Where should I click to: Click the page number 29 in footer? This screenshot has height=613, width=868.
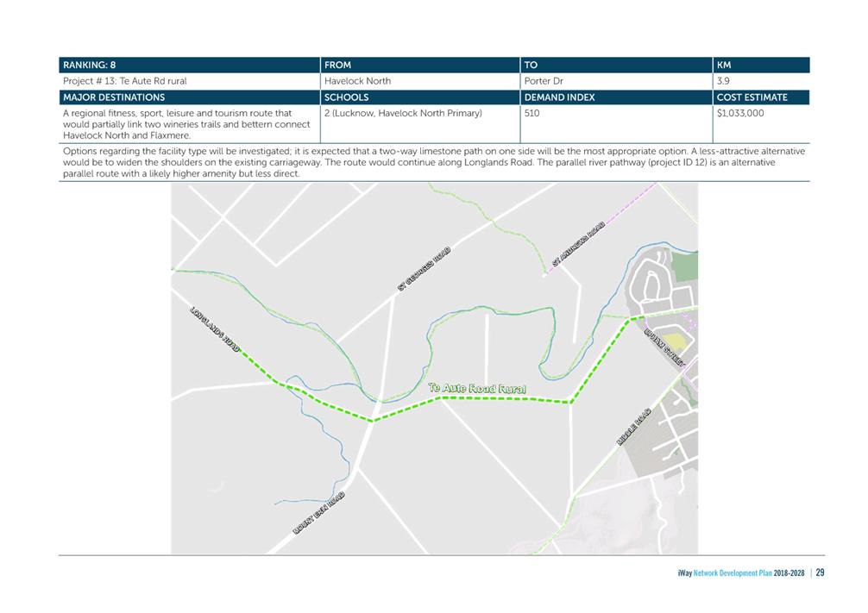(820, 572)
